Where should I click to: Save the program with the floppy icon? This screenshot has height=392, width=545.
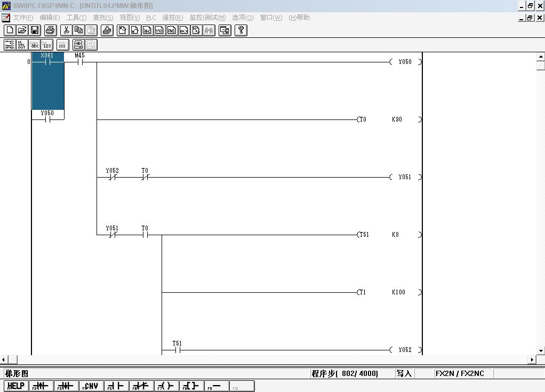click(35, 30)
